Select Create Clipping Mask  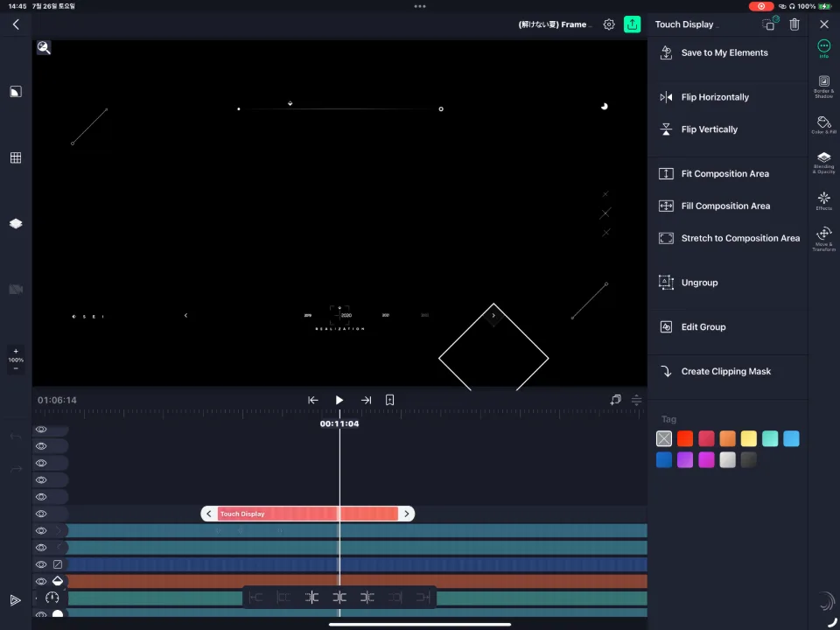click(727, 371)
